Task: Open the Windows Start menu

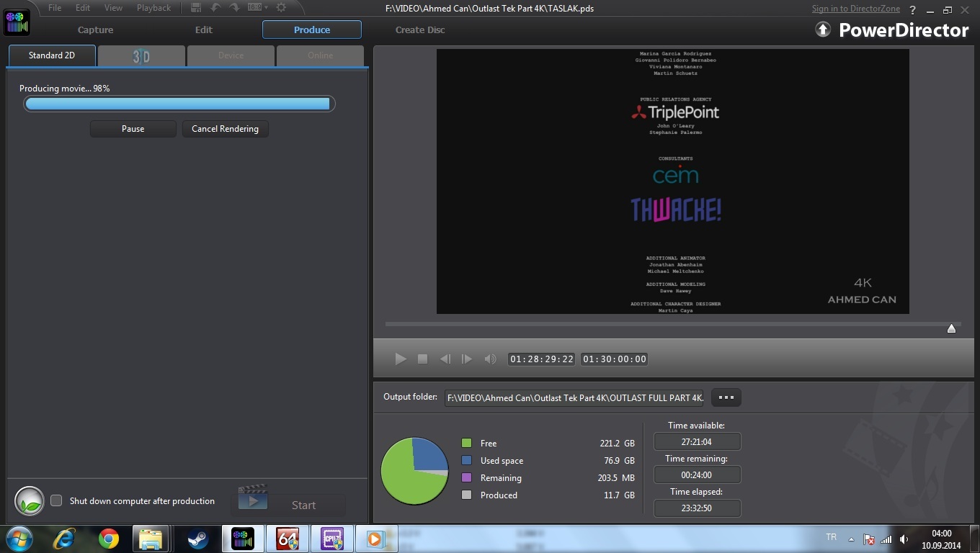Action: [x=19, y=539]
